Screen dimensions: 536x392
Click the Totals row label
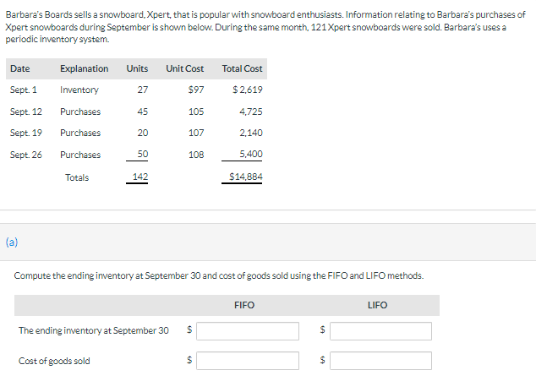click(x=77, y=177)
